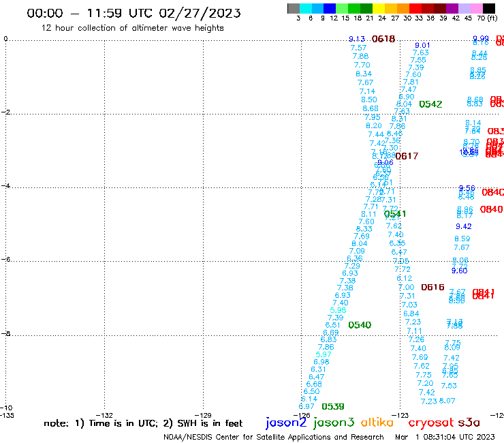Click the -135 longitude axis label

click(6, 415)
